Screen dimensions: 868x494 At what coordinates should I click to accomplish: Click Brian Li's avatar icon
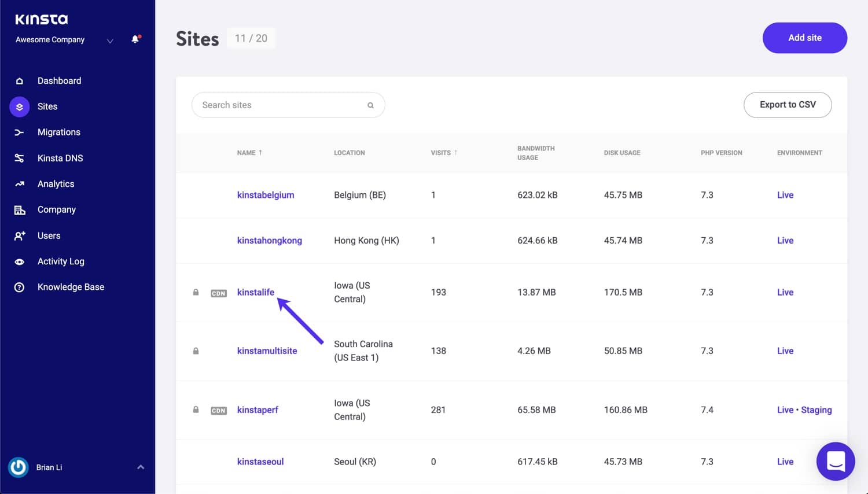[19, 467]
